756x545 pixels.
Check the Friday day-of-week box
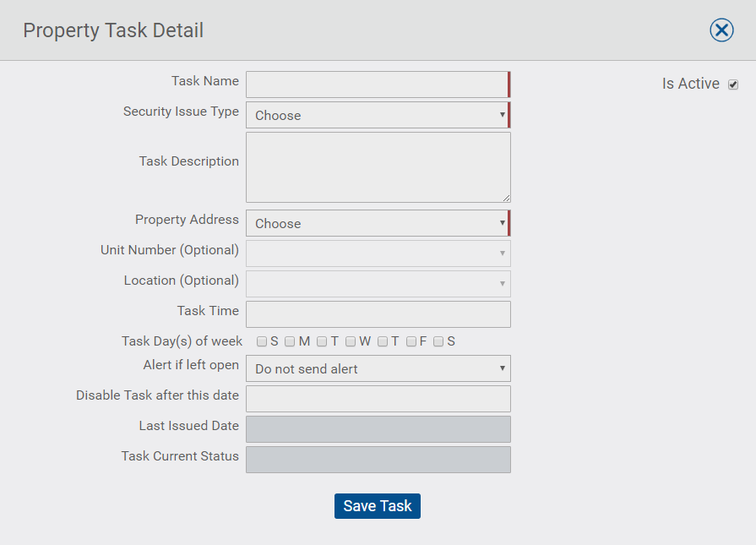coord(411,341)
